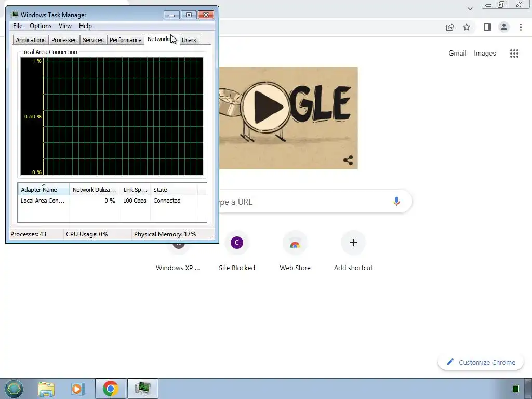Open Chrome's three-dot menu
532x399 pixels.
coord(521,27)
